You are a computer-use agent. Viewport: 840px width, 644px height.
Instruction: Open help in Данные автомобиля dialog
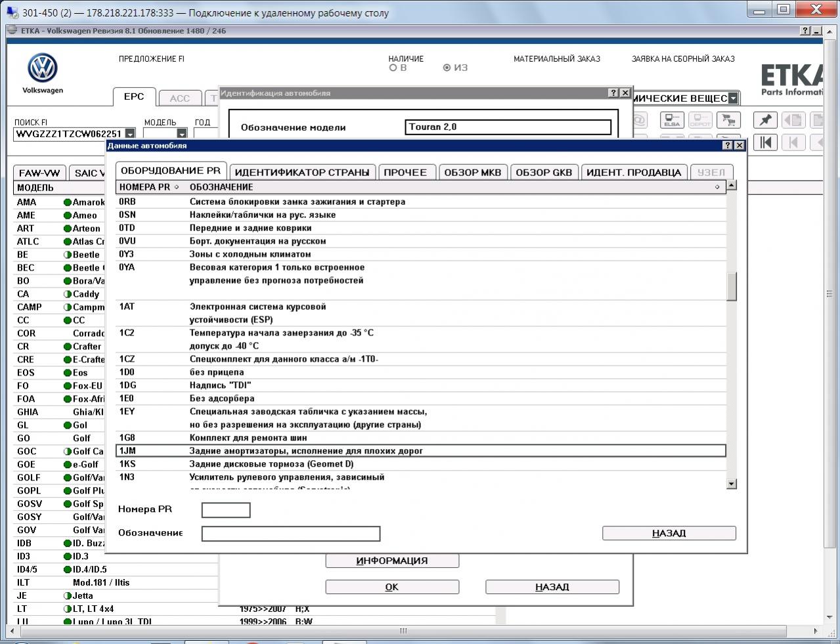727,145
